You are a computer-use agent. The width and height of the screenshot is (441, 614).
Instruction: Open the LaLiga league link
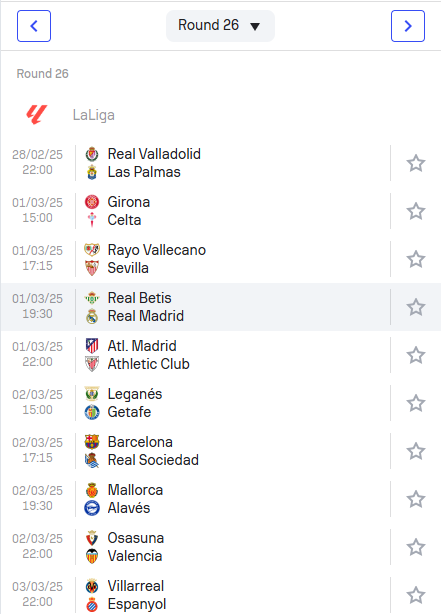[94, 115]
